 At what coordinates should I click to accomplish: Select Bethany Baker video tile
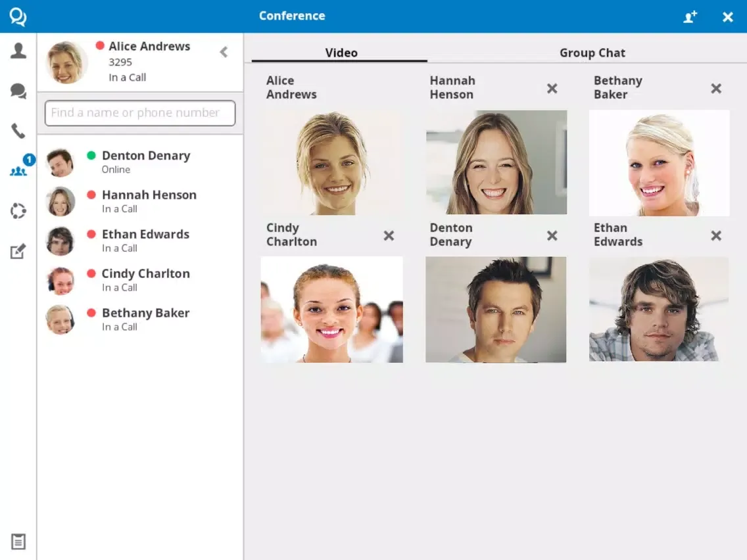(x=660, y=163)
